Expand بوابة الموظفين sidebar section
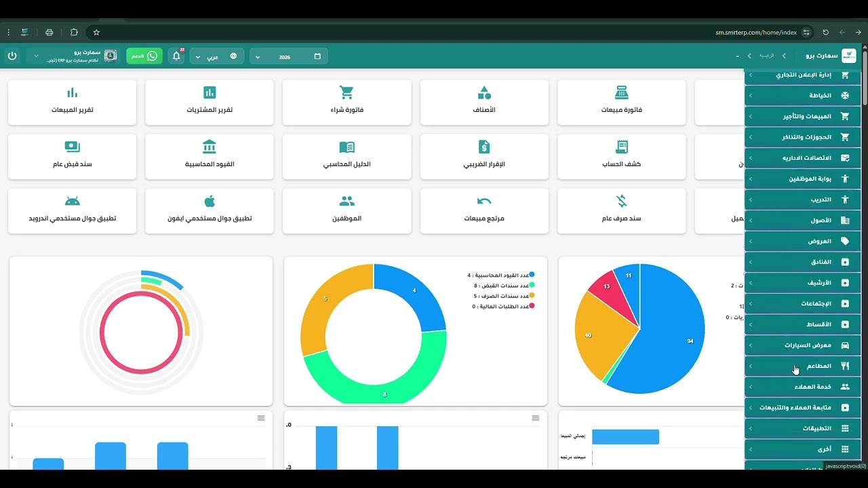The image size is (868, 488). pos(803,179)
